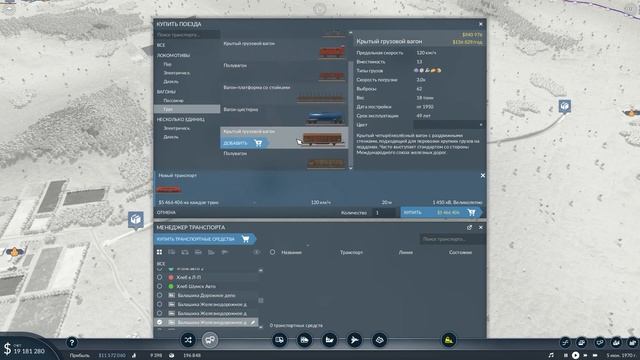The width and height of the screenshot is (640, 360).
Task: Select passenger wagons subcategory Пассажир
Action: (x=173, y=100)
